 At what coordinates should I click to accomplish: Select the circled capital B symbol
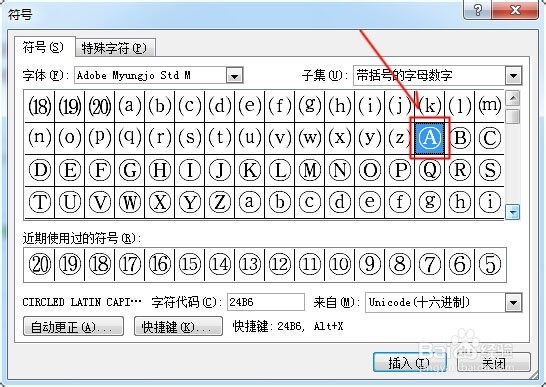460,138
